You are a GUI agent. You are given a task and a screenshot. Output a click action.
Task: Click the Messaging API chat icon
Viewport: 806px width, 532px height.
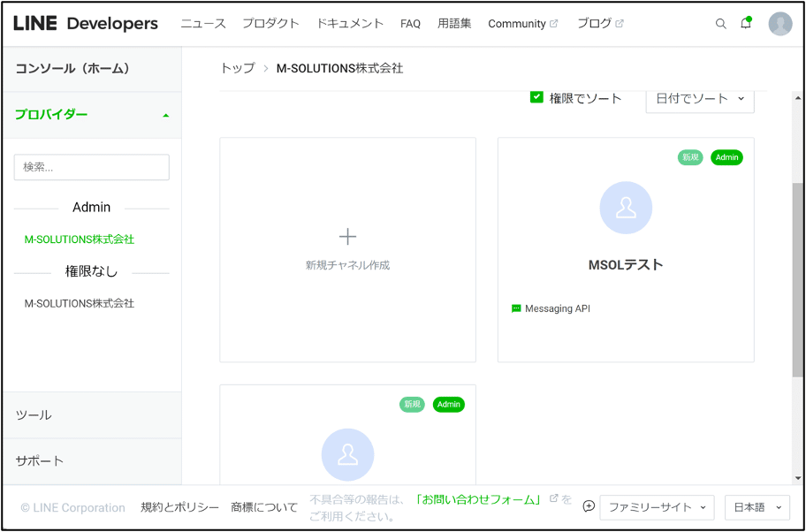coord(516,308)
